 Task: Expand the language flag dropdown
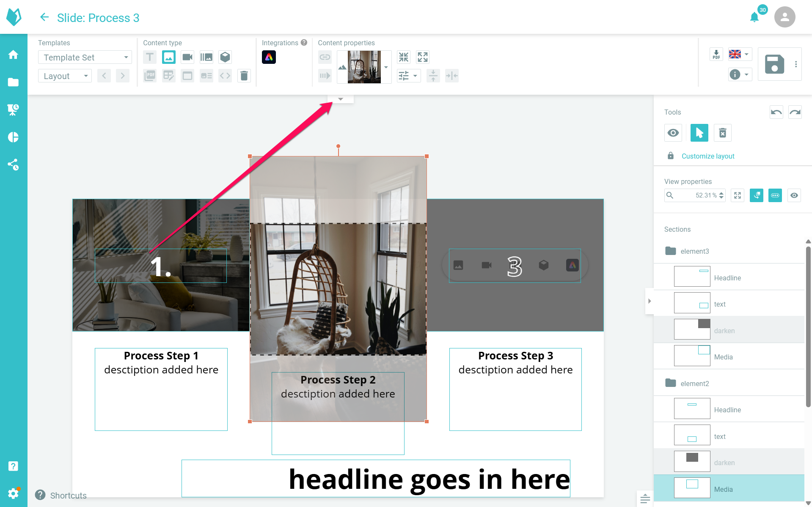point(739,54)
